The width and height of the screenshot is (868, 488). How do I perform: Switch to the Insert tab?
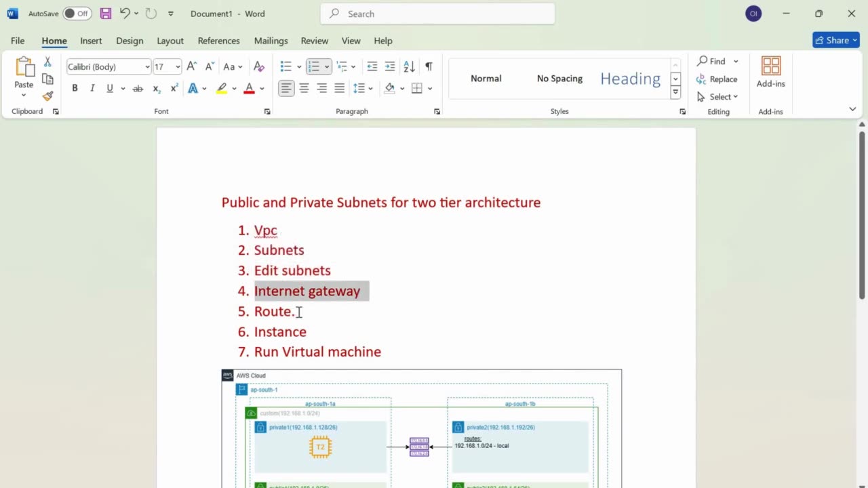pyautogui.click(x=91, y=41)
